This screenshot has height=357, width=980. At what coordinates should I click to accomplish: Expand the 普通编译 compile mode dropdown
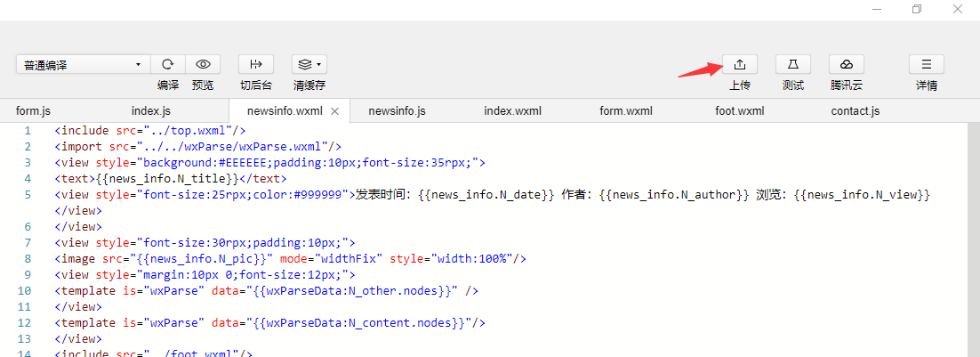tap(83, 65)
